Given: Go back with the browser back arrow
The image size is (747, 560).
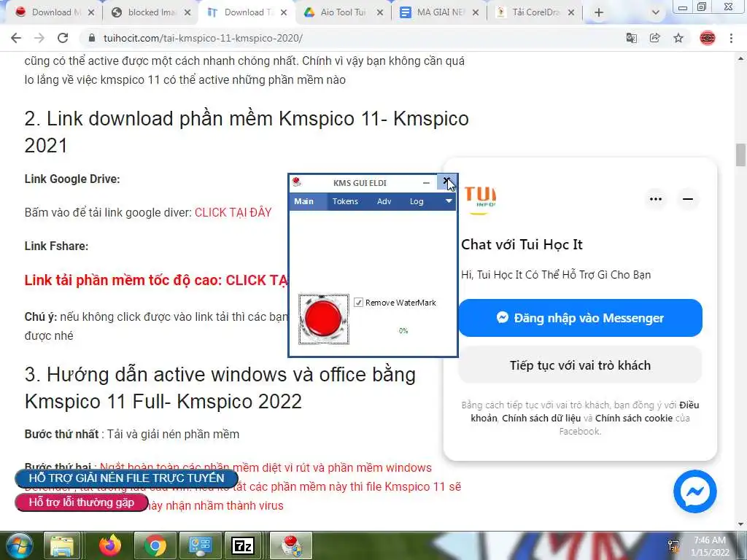Looking at the screenshot, I should [x=16, y=38].
